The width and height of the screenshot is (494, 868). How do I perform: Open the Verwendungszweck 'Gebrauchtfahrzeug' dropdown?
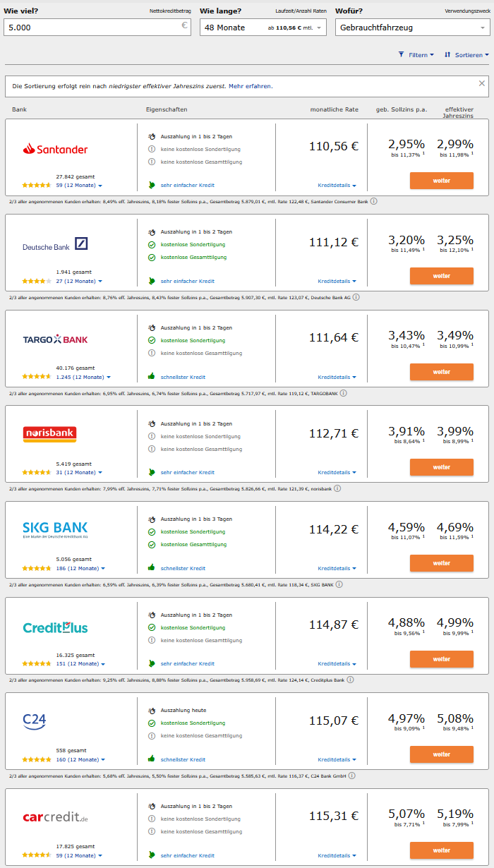412,28
